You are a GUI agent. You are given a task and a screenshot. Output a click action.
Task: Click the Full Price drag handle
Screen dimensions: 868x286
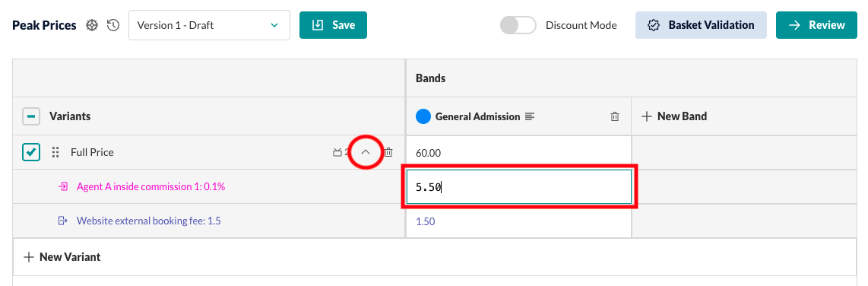(55, 152)
